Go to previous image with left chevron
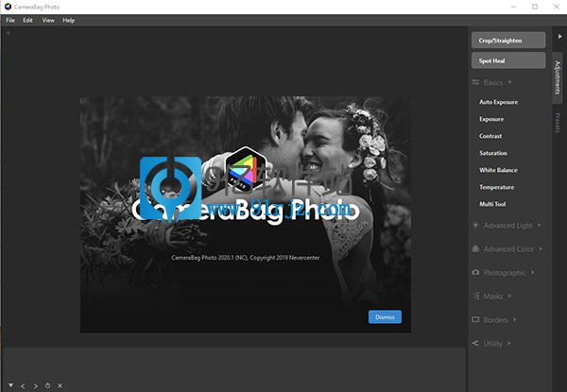The image size is (567, 392). pyautogui.click(x=23, y=385)
